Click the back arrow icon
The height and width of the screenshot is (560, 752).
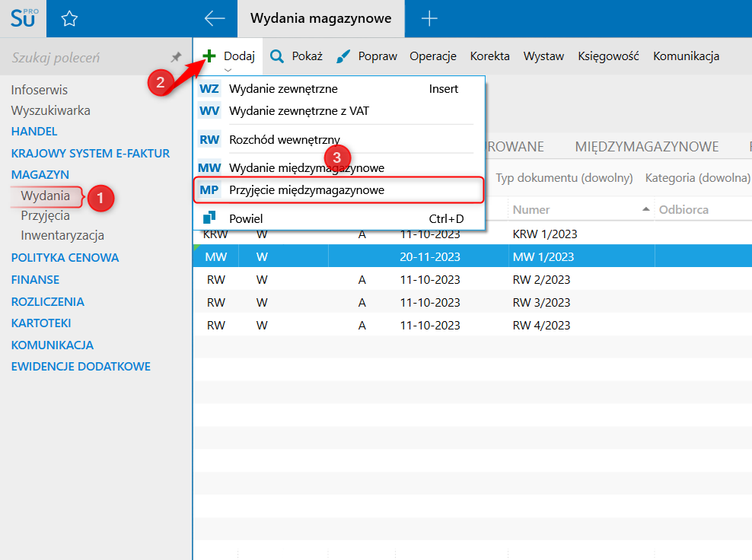click(215, 19)
